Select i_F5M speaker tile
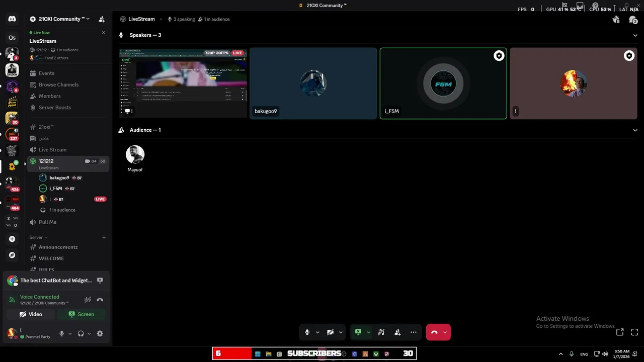 [x=443, y=83]
